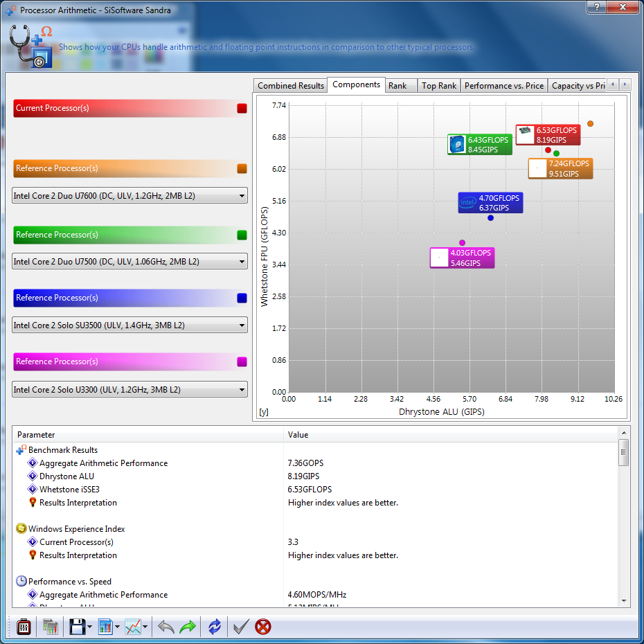
Task: Click the Windows Experience Index group icon
Action: (x=21, y=528)
